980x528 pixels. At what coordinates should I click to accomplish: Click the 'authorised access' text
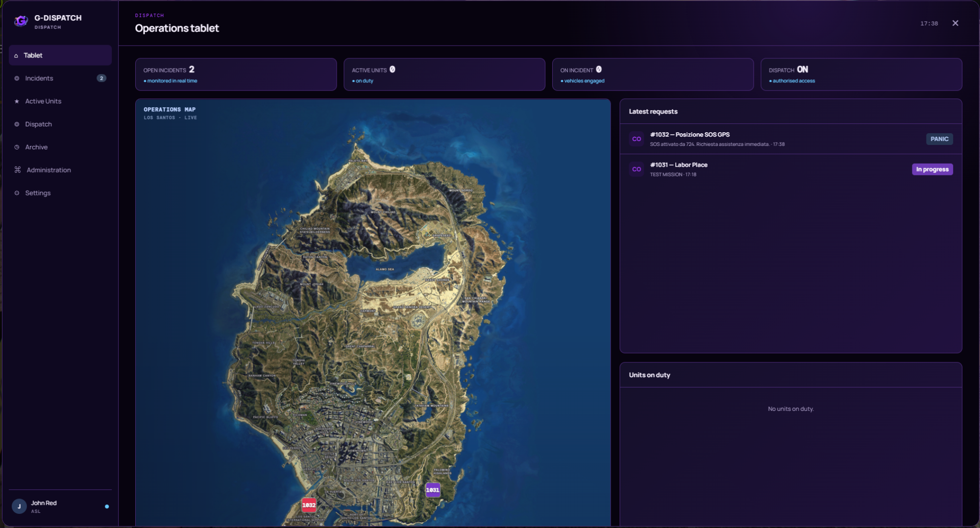point(794,81)
